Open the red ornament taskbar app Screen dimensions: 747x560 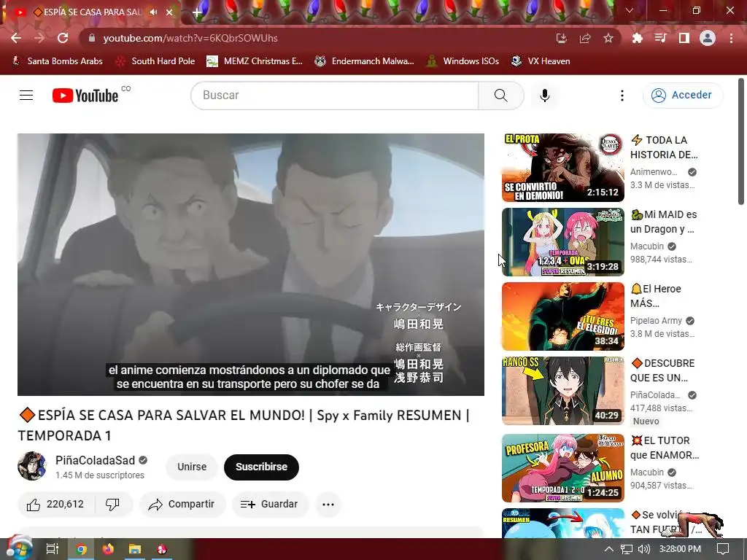click(162, 549)
